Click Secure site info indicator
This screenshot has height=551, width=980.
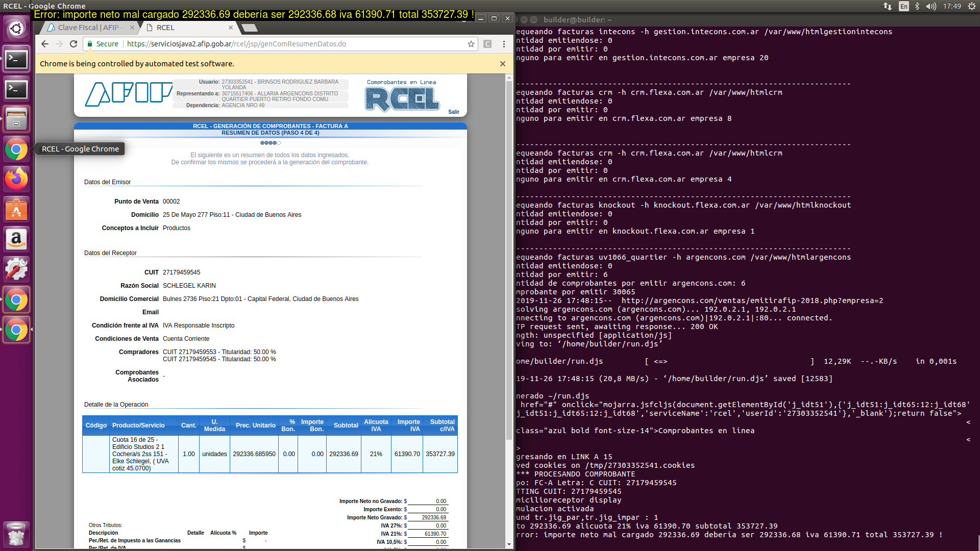[x=103, y=44]
